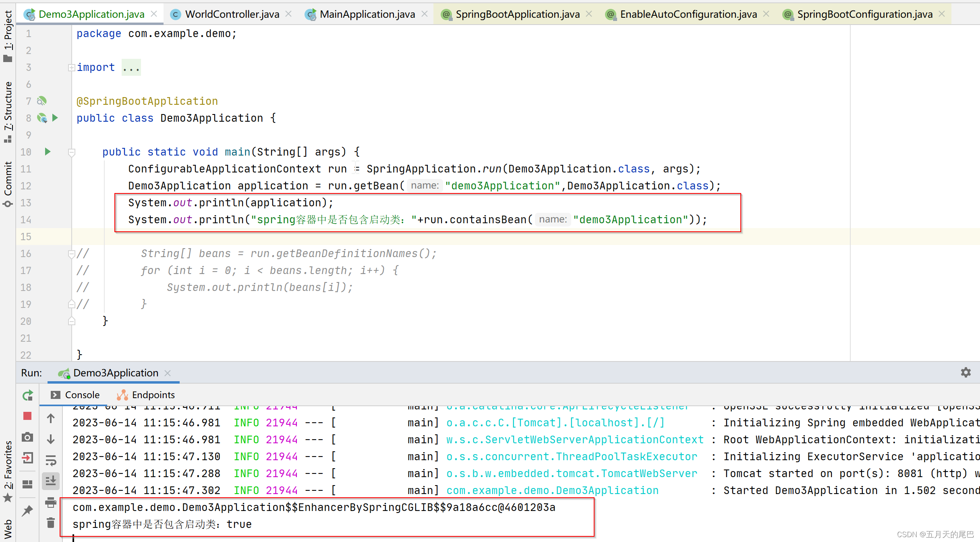Close the SpringBootApplication.java tab

589,14
